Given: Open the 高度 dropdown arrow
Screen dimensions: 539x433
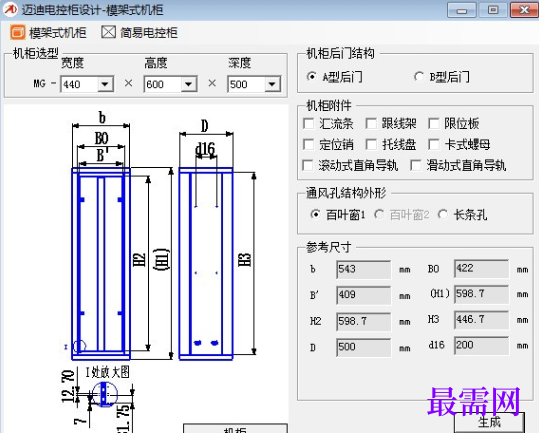Looking at the screenshot, I should tap(189, 84).
